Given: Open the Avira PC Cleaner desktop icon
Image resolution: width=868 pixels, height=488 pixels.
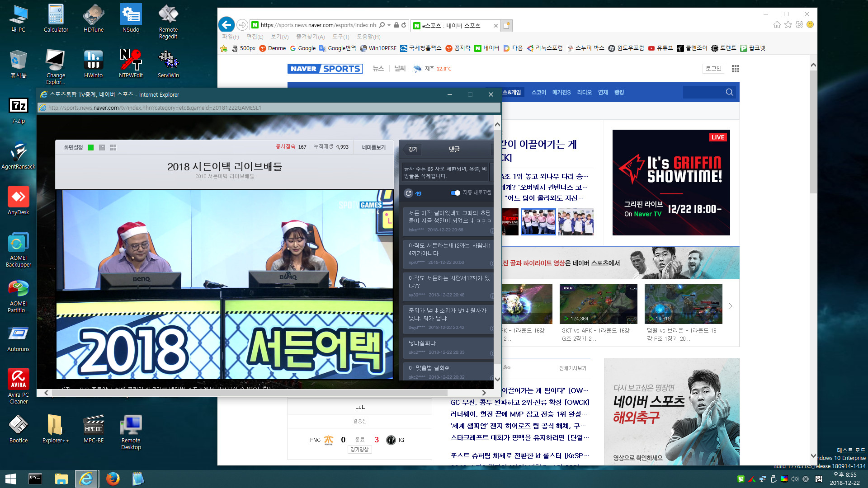Looking at the screenshot, I should 19,386.
